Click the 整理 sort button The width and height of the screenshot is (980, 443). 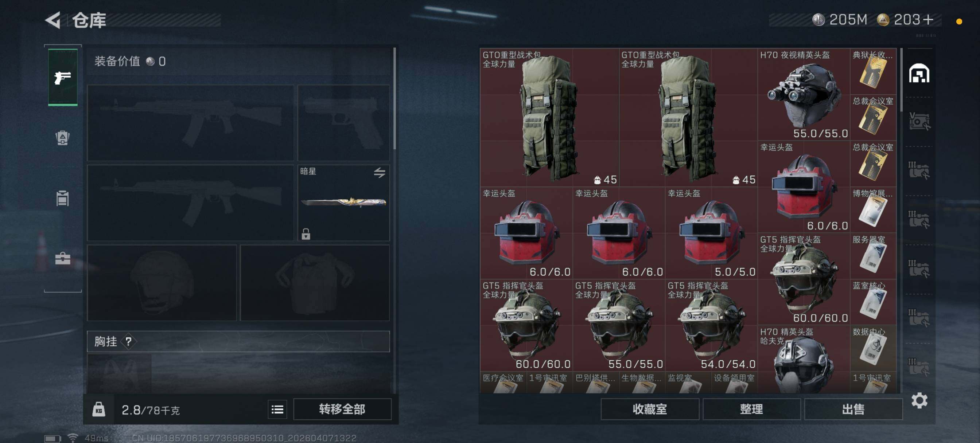(751, 409)
